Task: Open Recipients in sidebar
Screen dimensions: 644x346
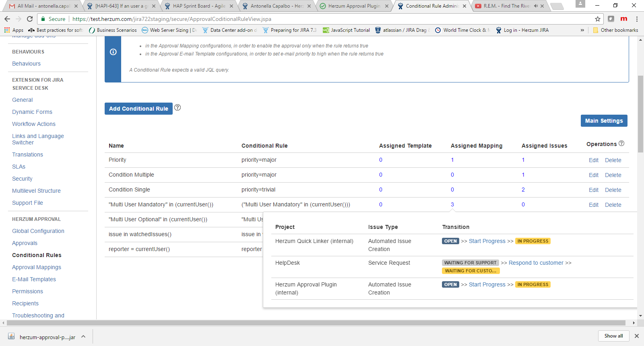Action: pos(25,303)
